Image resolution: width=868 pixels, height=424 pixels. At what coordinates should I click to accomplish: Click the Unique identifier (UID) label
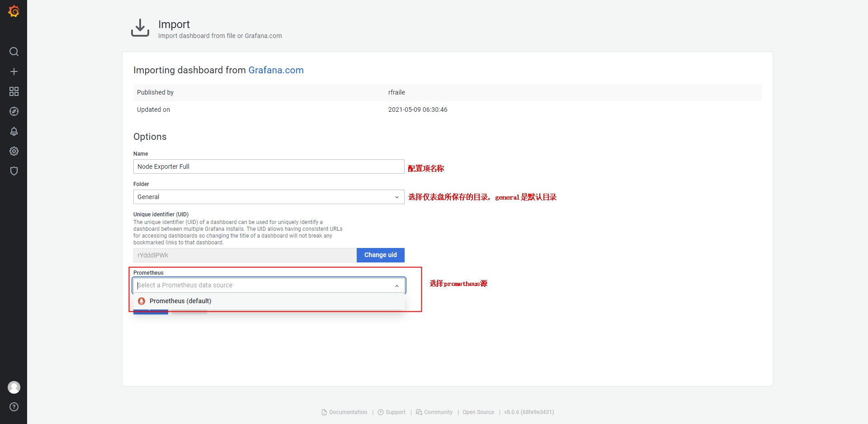point(161,214)
